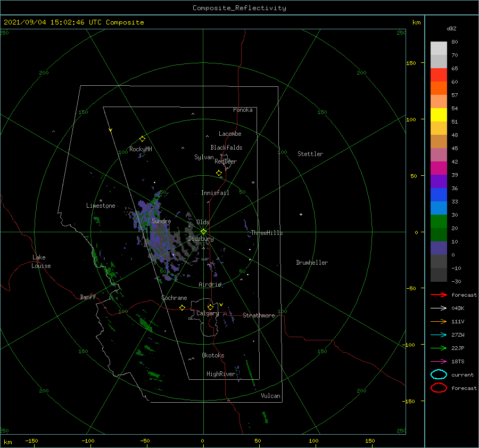Click the yellow diamond marker below Cochrane
479x448 pixels.
(x=182, y=308)
